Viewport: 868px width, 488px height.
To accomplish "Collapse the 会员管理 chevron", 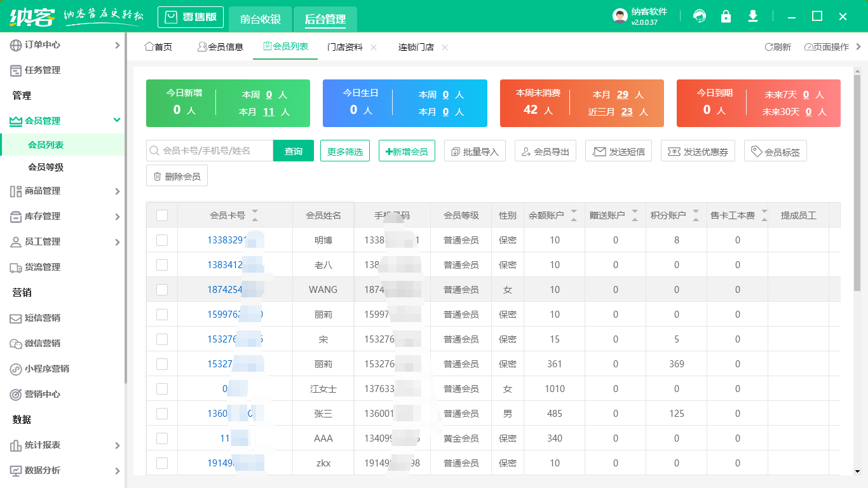I will click(117, 120).
